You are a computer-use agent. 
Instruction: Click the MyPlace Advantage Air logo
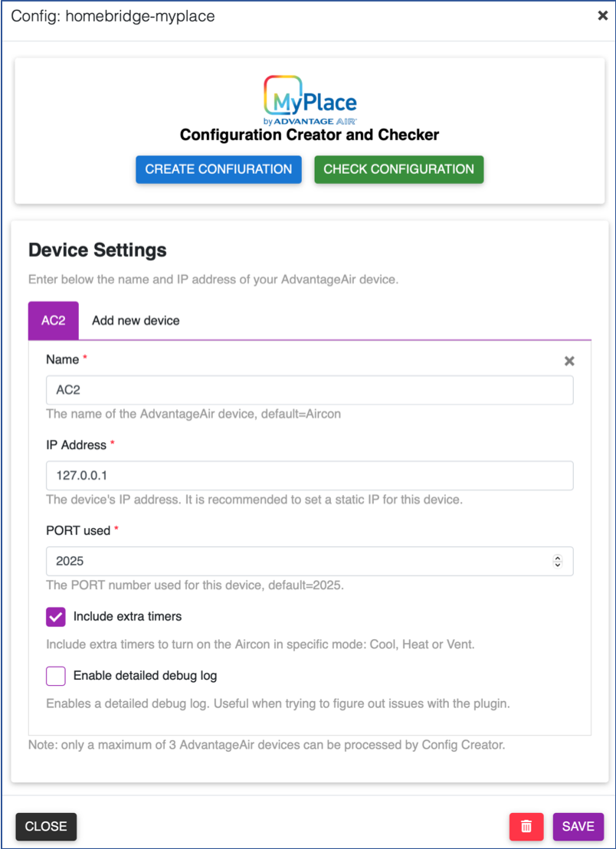pyautogui.click(x=310, y=100)
